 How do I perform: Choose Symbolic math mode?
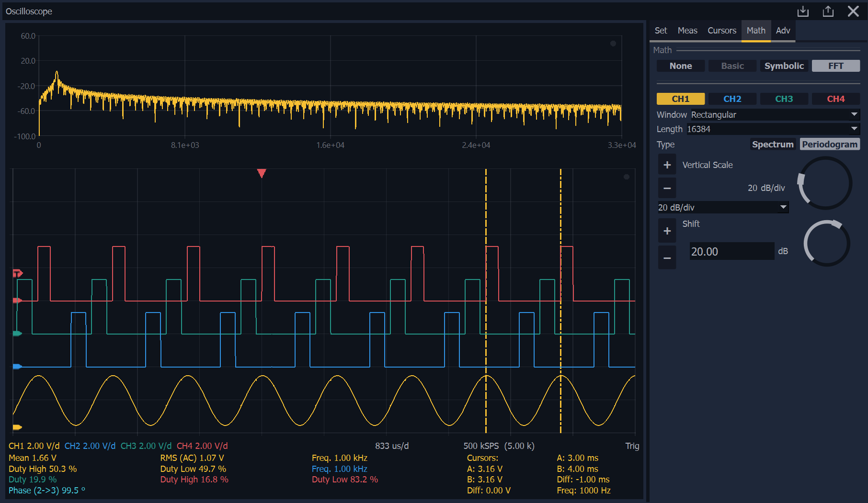784,66
